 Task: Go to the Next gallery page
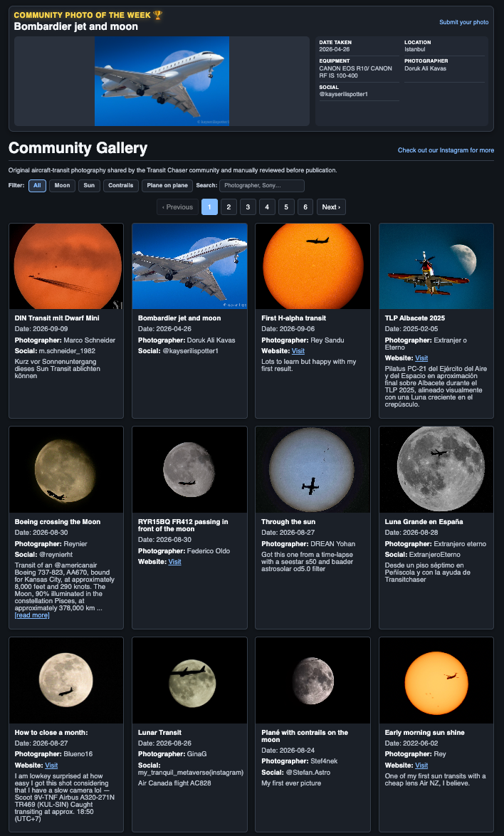pos(331,207)
